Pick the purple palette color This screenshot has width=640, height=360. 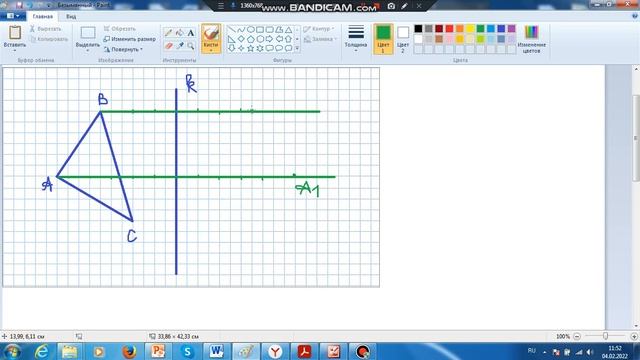[511, 29]
